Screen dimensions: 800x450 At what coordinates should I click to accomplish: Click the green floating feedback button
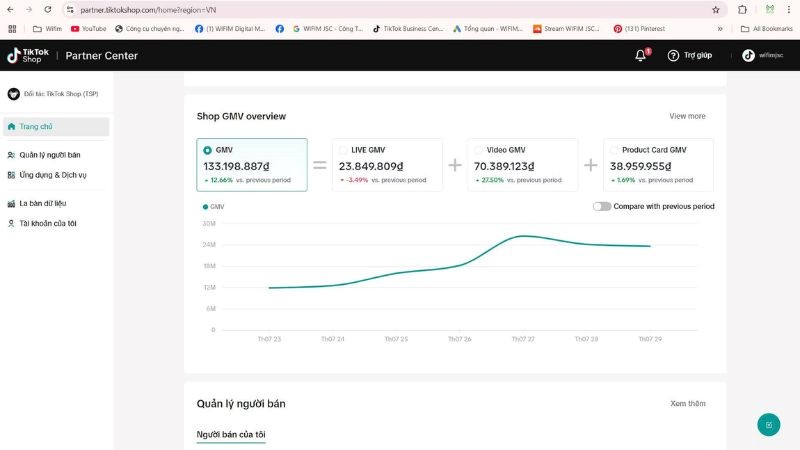click(x=768, y=424)
